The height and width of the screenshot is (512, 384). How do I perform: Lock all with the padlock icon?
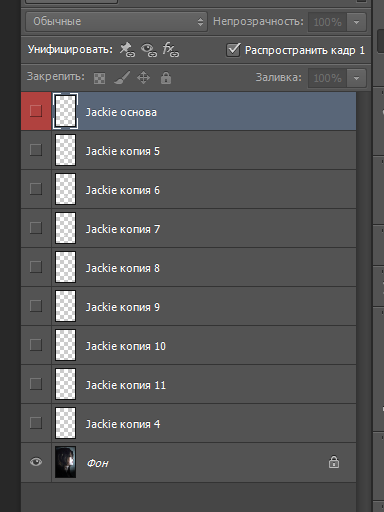point(166,78)
